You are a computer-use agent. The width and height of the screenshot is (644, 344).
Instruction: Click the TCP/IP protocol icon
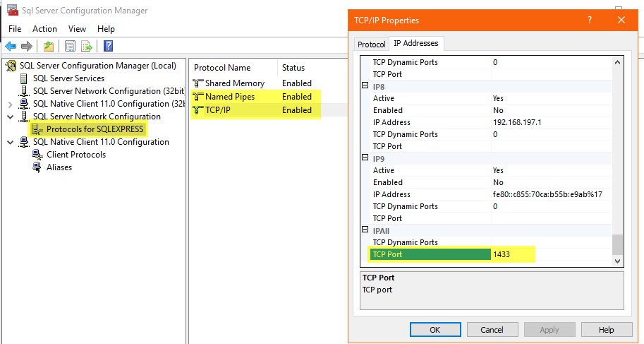point(198,110)
